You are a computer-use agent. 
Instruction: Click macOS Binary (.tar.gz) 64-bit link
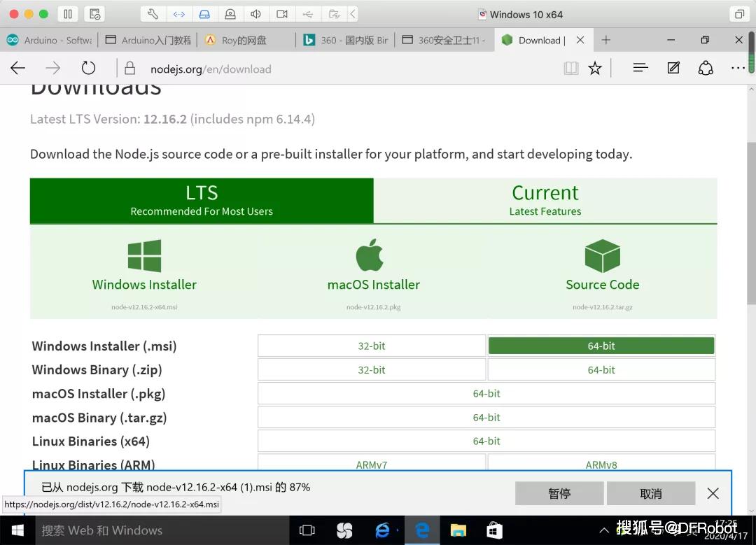point(486,417)
